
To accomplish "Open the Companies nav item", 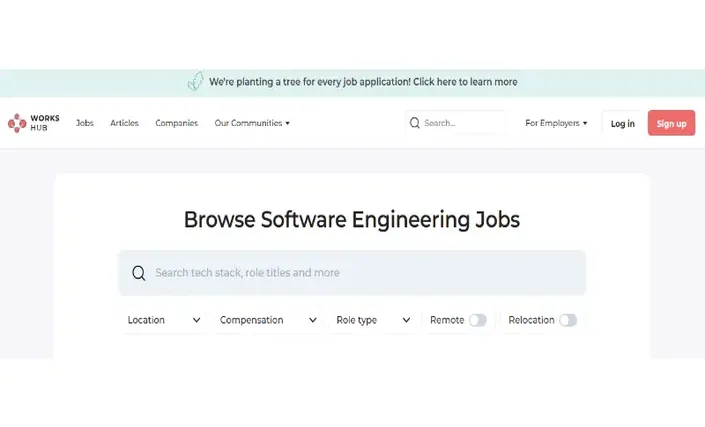I will pos(177,123).
